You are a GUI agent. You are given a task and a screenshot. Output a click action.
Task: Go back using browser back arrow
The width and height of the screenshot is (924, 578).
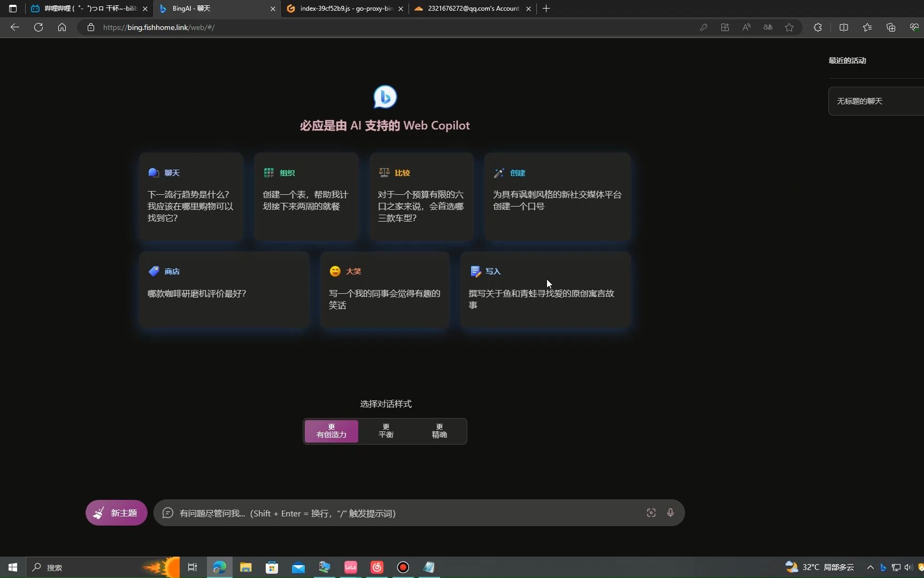15,27
